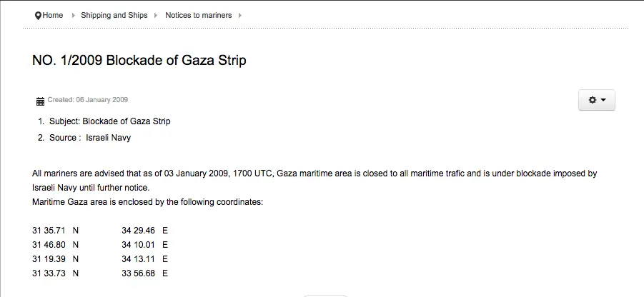The width and height of the screenshot is (644, 297).
Task: Click the longitude 33 56.68 E
Action: (x=144, y=273)
